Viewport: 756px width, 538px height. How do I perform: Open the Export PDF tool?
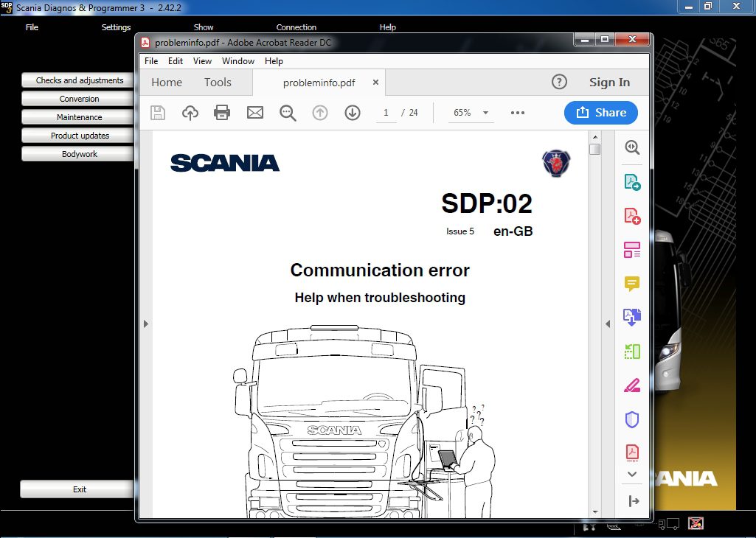click(x=632, y=181)
